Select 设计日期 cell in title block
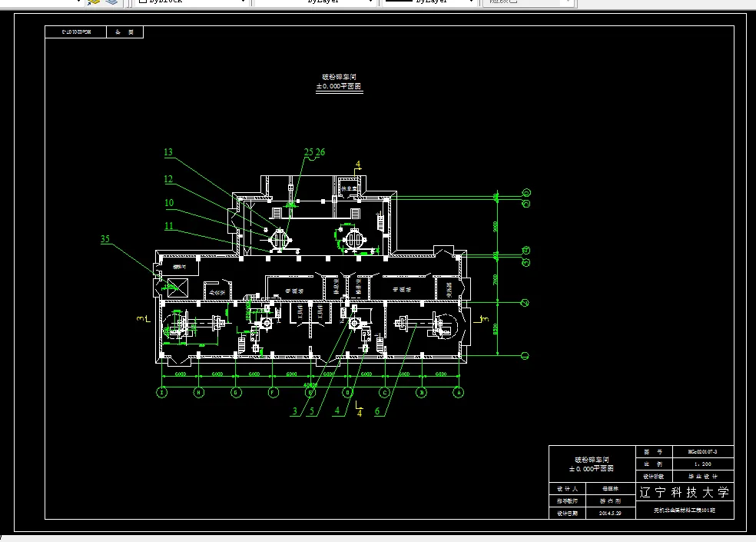 click(x=567, y=514)
